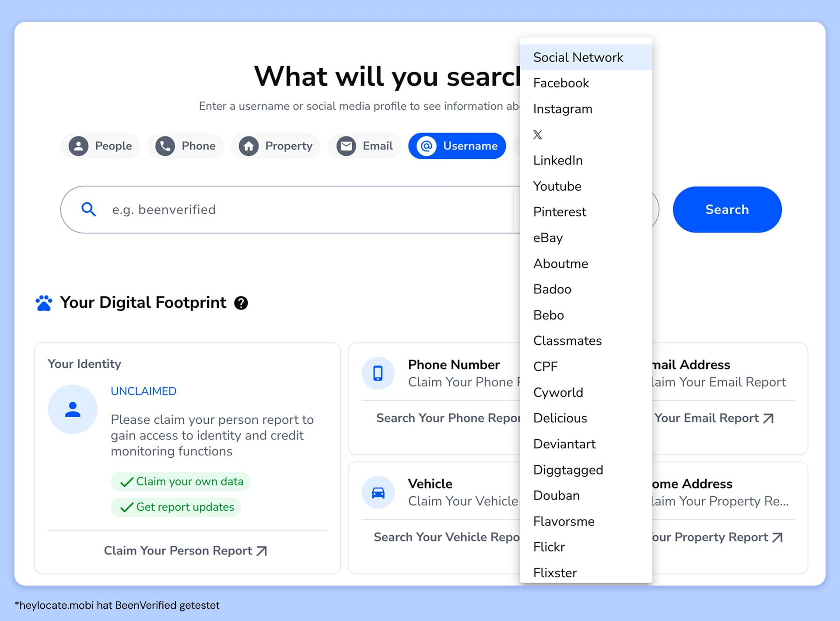This screenshot has height=621, width=840.
Task: Pick Facebook from the social network list
Action: click(x=586, y=83)
